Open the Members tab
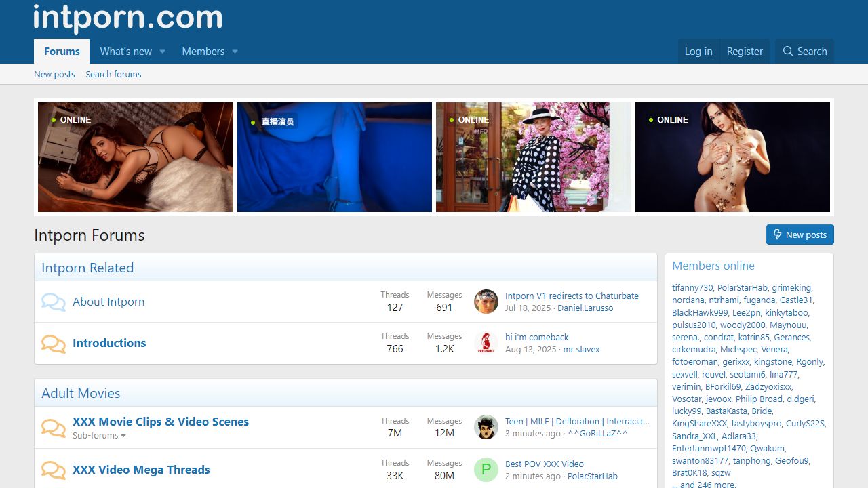The height and width of the screenshot is (488, 868). 203,52
